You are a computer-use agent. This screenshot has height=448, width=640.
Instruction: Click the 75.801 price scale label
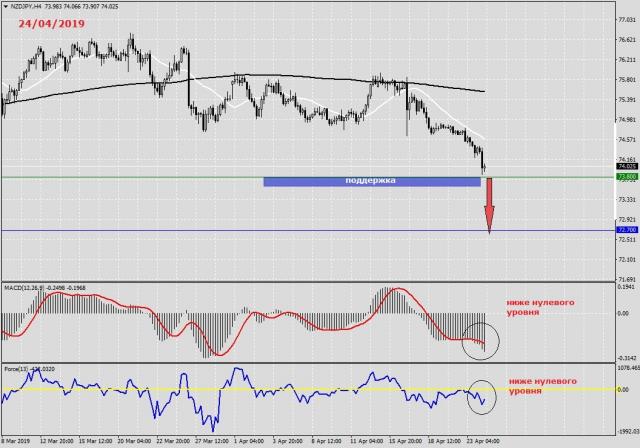tap(627, 80)
